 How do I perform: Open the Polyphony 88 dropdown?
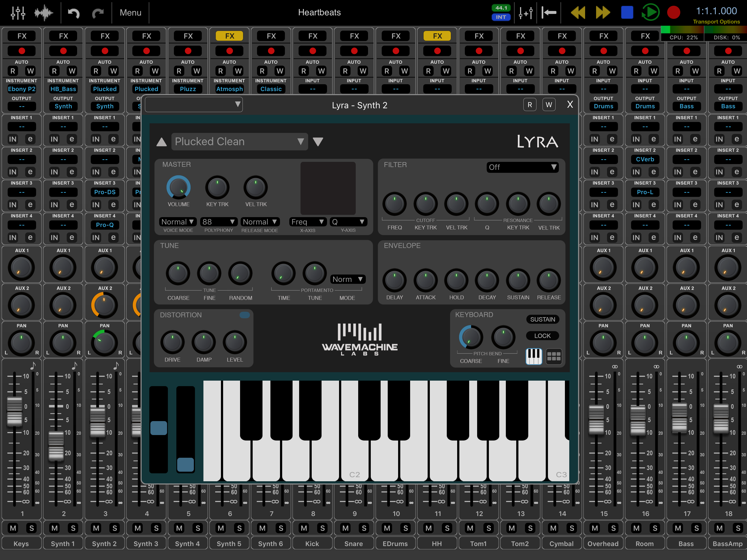(219, 222)
